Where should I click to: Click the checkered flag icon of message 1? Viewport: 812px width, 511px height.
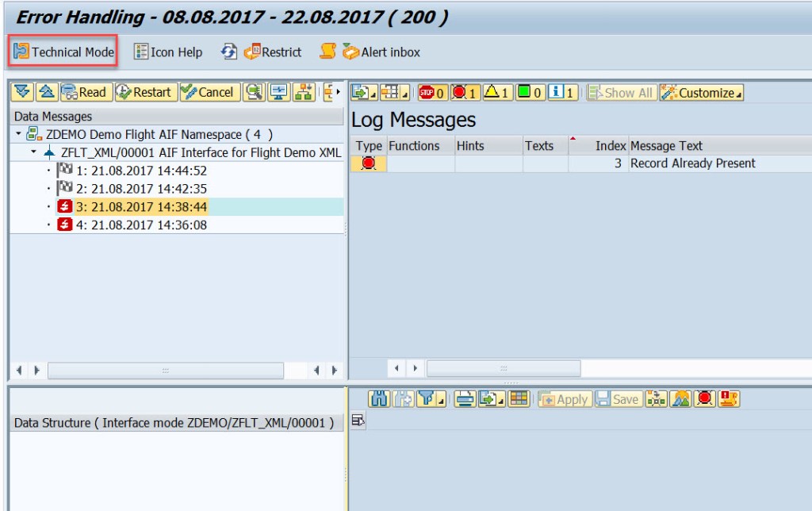(x=65, y=170)
